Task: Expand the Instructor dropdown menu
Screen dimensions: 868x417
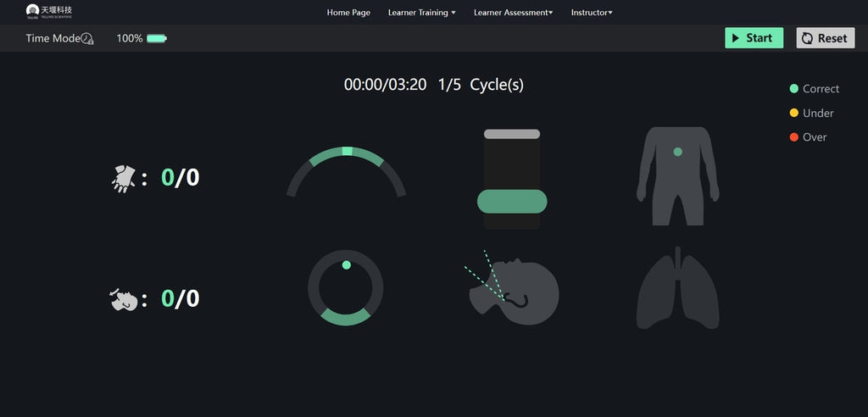Action: point(592,13)
